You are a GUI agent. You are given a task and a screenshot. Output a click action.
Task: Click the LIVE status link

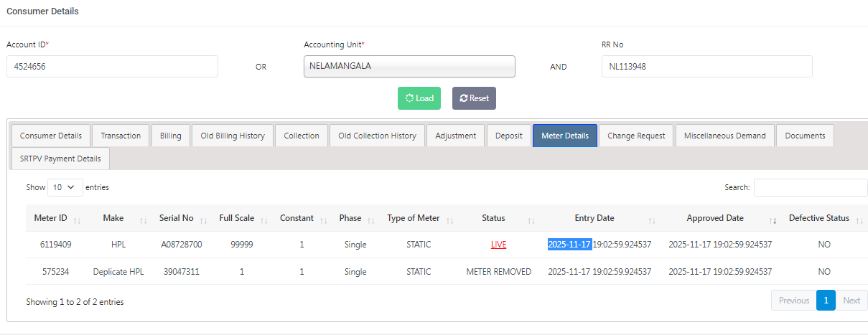tap(498, 245)
